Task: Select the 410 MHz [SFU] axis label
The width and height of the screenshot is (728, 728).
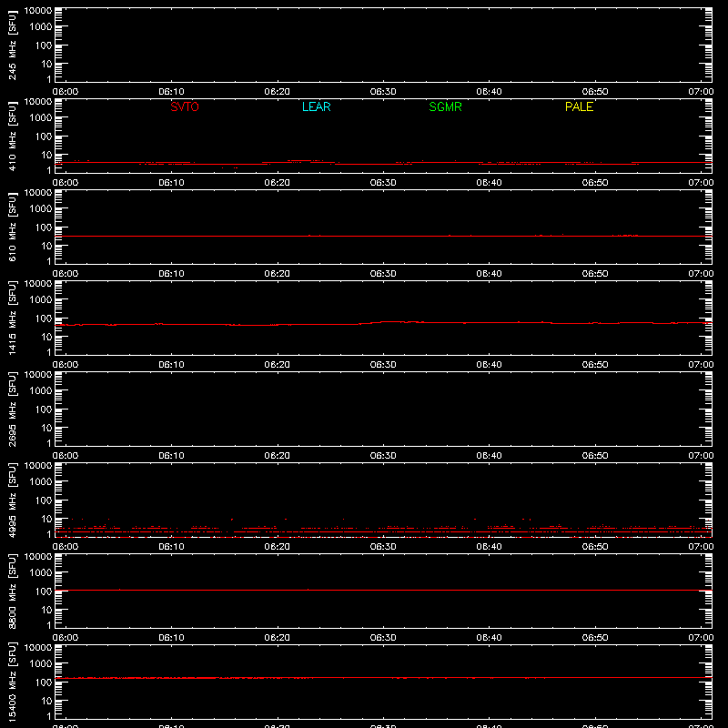Action: [x=12, y=136]
